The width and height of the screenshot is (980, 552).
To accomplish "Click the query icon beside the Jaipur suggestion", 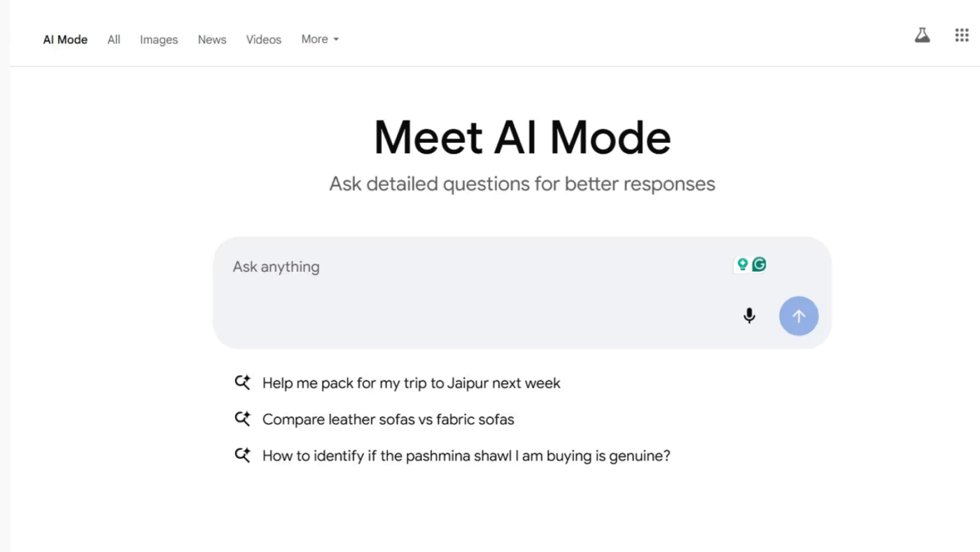I will [x=242, y=382].
